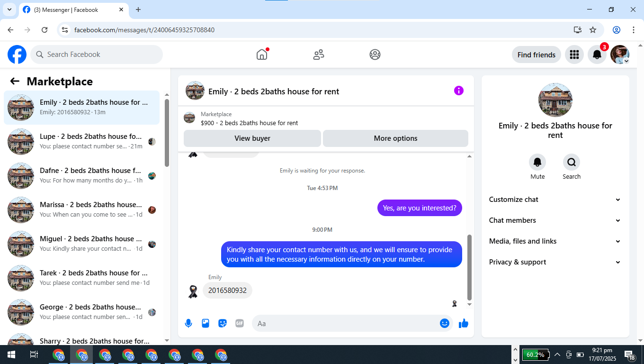Viewport: 644px width, 364px height.
Task: Click the browser address bar URL
Action: coord(144,30)
